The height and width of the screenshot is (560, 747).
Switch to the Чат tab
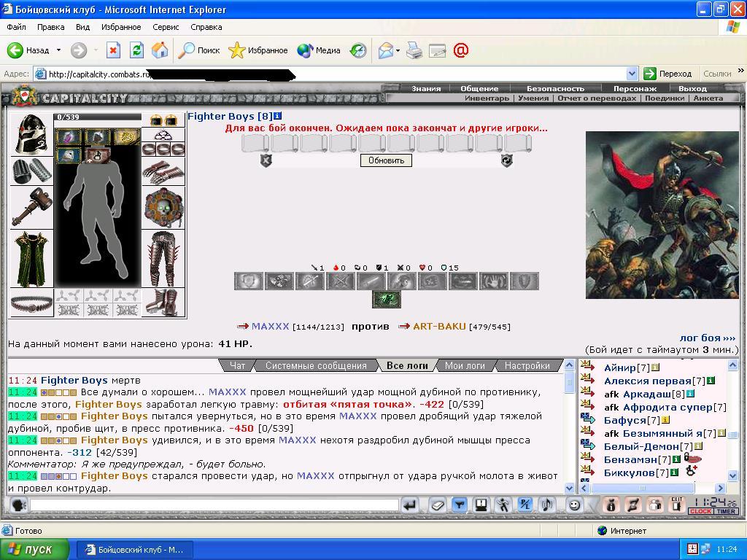237,366
